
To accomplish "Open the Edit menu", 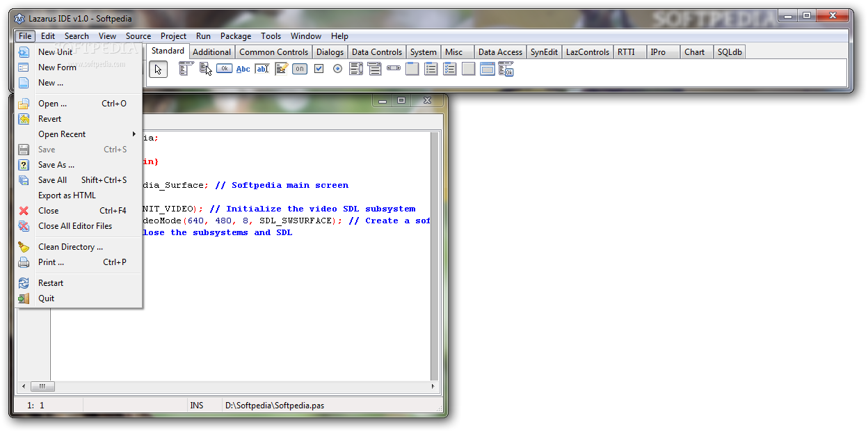I will pos(48,36).
